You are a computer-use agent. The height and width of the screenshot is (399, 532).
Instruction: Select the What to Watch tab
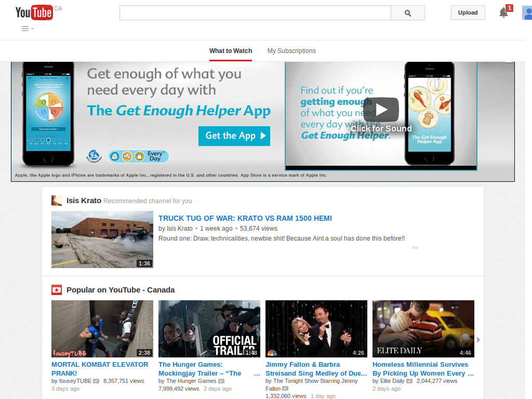231,51
